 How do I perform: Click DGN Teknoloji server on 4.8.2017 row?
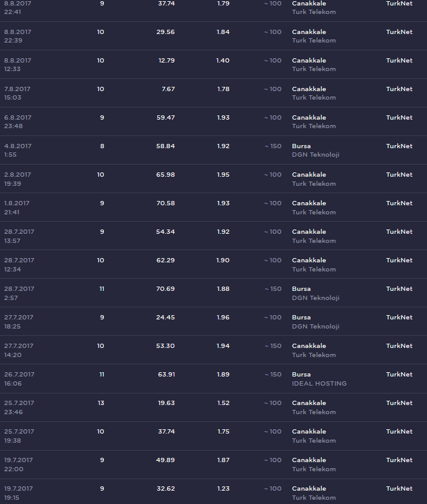(x=315, y=155)
